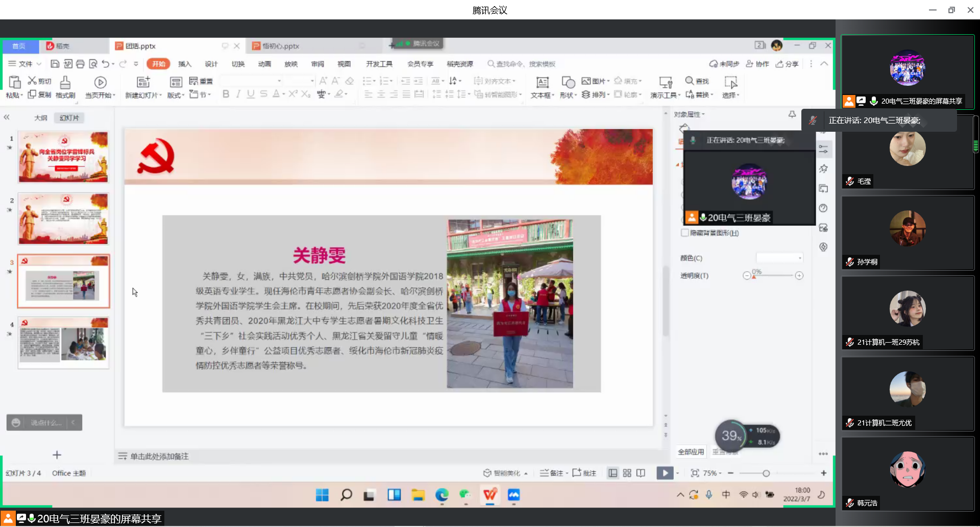
Task: Open the Arrange dropdown
Action: click(x=596, y=94)
